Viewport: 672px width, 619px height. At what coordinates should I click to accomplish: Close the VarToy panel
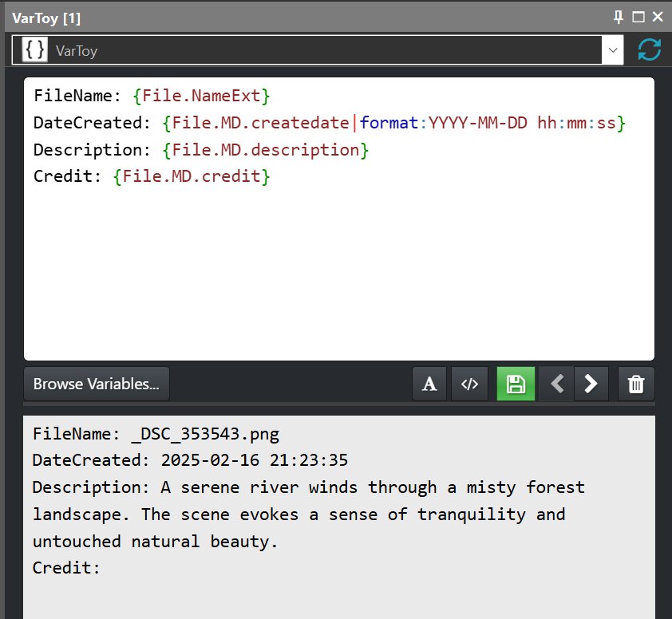(658, 17)
